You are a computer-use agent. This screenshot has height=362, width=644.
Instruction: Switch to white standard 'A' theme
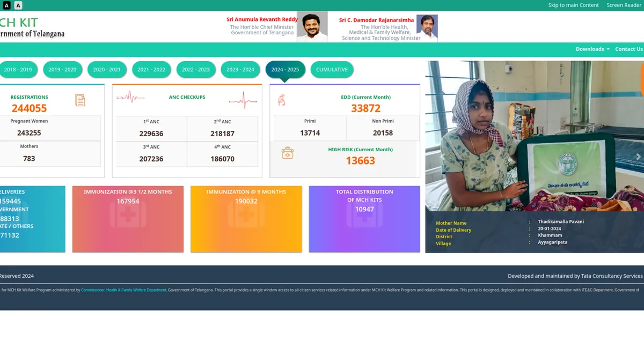(x=18, y=5)
